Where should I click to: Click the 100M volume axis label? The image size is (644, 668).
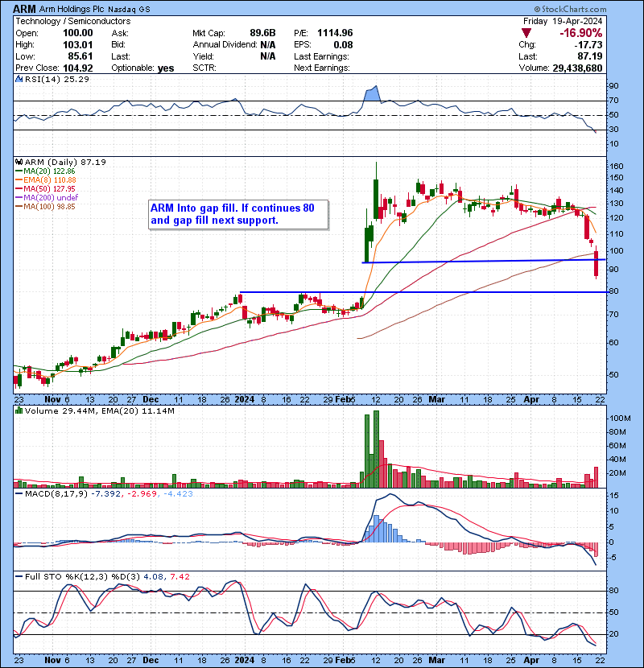[620, 419]
